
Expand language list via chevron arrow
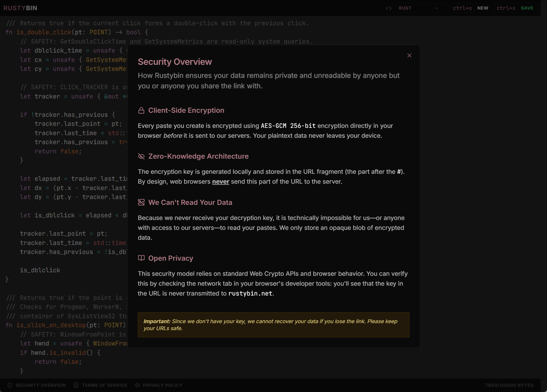[436, 8]
